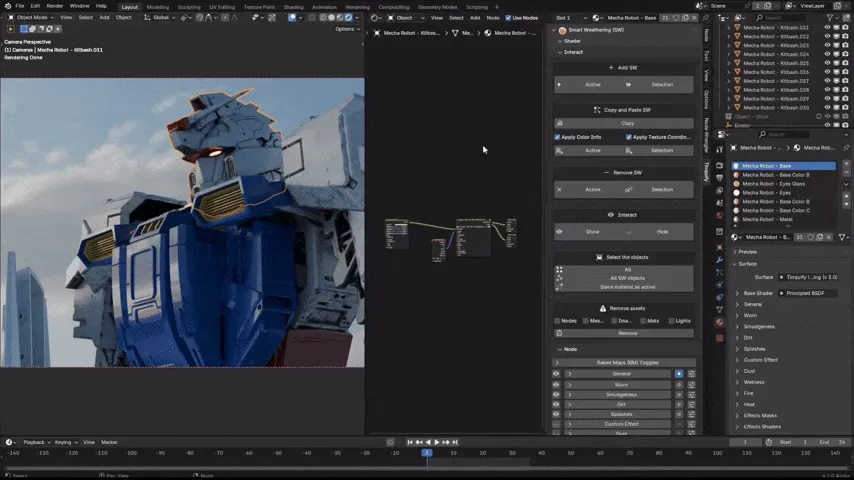Open the Slot 1 dropdown

coord(571,17)
